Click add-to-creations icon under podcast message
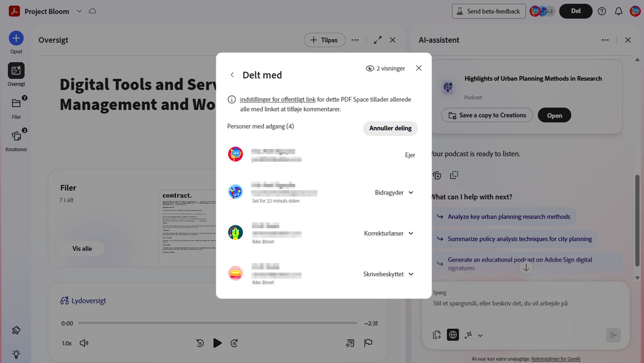The height and width of the screenshot is (363, 644). tap(437, 175)
